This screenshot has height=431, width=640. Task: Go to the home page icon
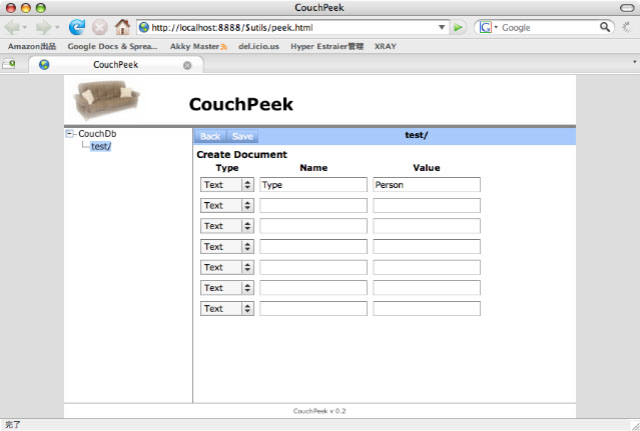click(122, 27)
